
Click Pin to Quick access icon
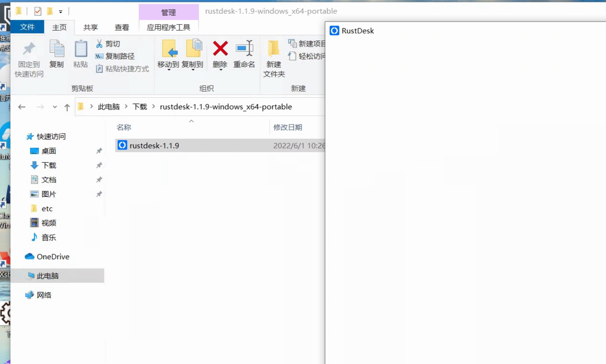(x=29, y=49)
